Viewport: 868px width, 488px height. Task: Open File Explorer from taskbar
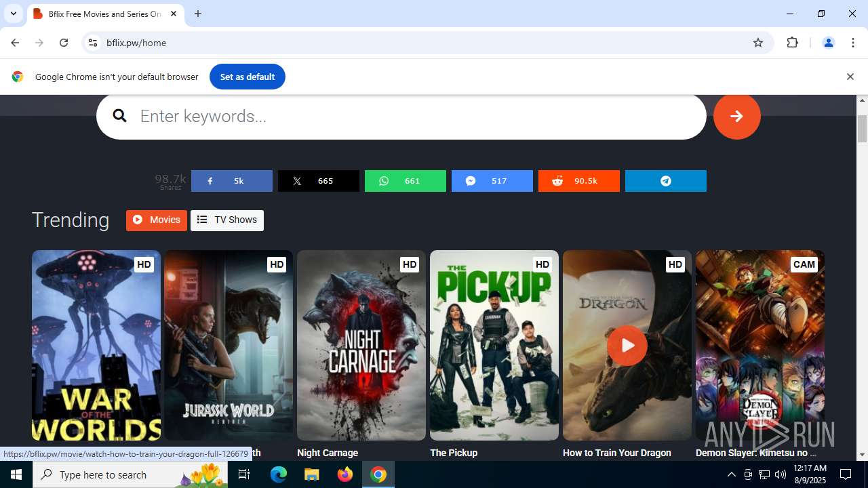click(x=311, y=474)
